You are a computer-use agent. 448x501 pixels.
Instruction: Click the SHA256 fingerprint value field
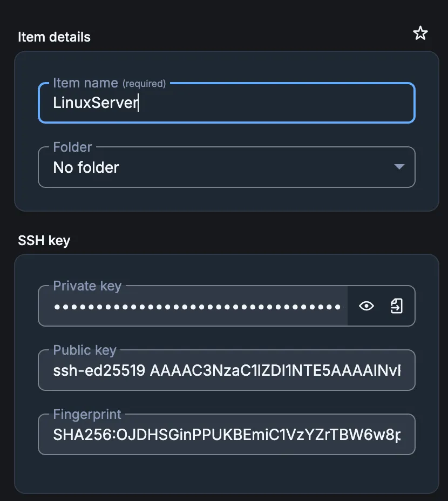(227, 435)
